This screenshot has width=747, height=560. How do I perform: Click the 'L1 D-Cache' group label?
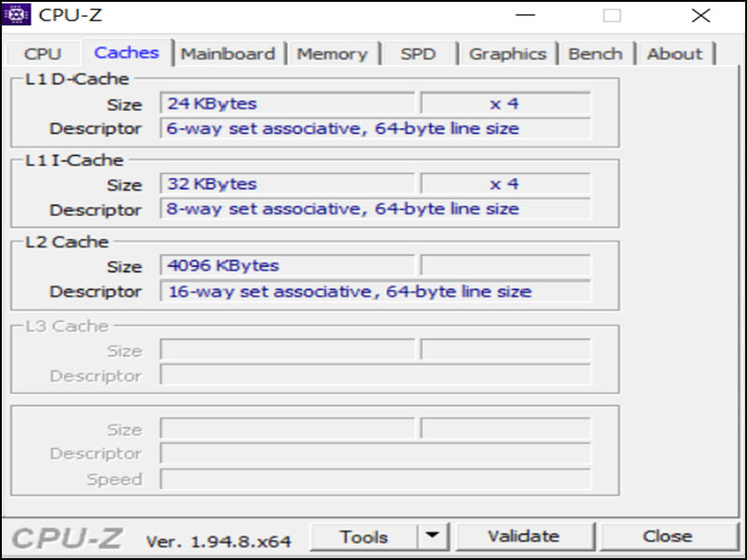[77, 78]
